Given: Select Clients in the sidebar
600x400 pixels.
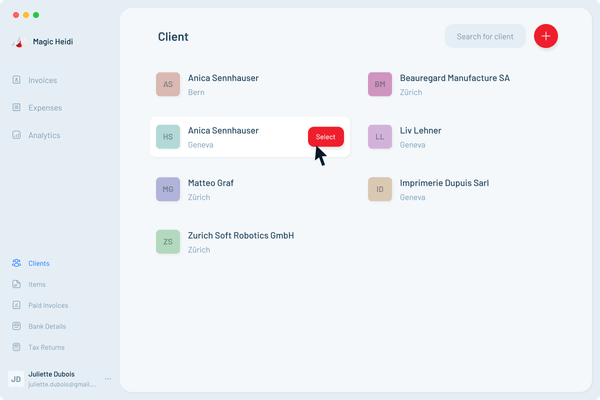Looking at the screenshot, I should tap(39, 263).
